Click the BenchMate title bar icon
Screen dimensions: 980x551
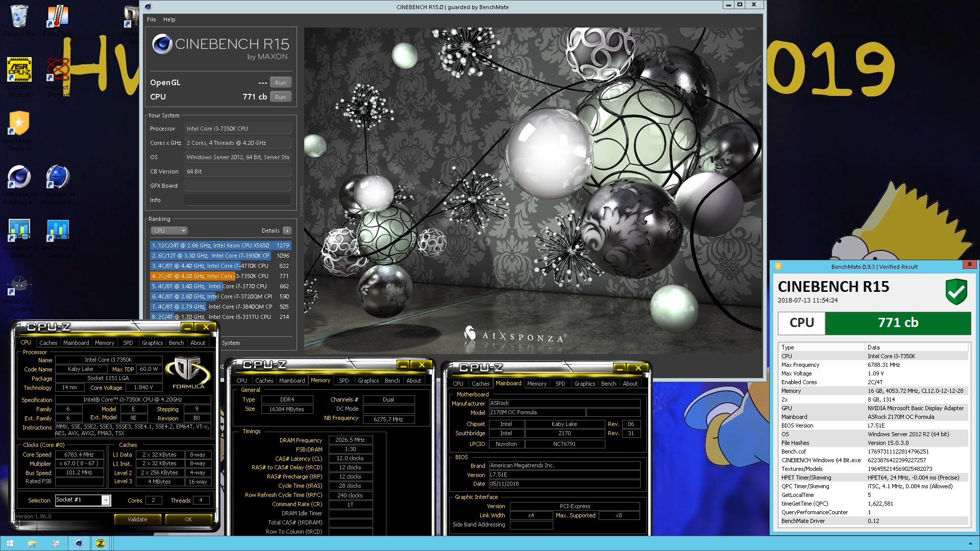778,266
